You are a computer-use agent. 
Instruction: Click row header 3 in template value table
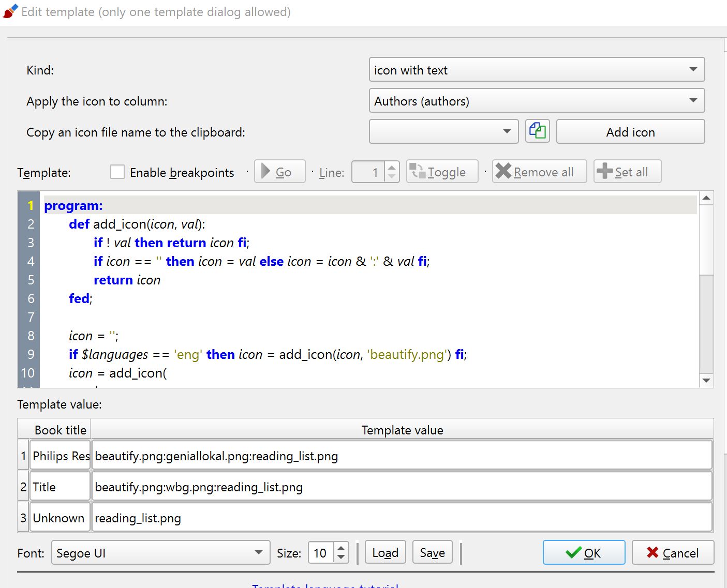pyautogui.click(x=23, y=518)
